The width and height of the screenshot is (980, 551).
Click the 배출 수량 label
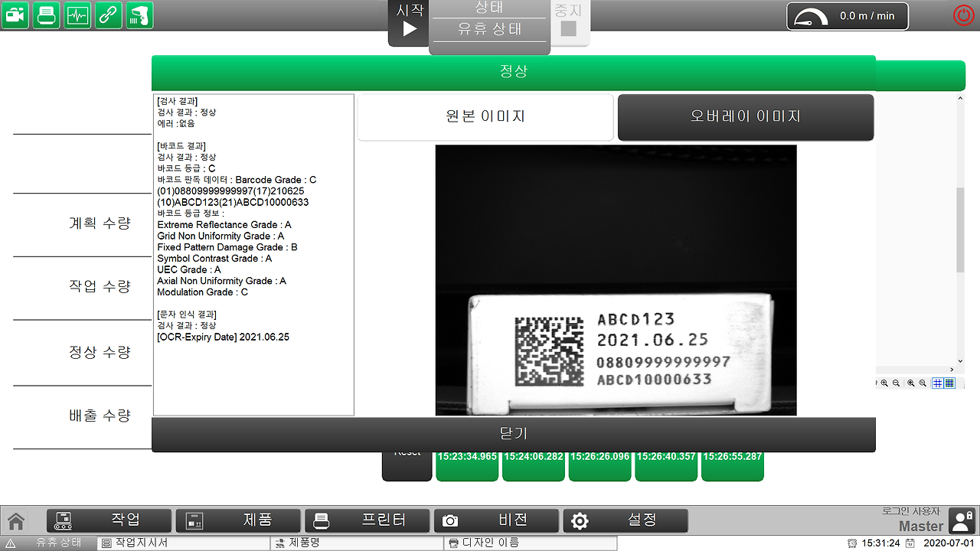[100, 416]
